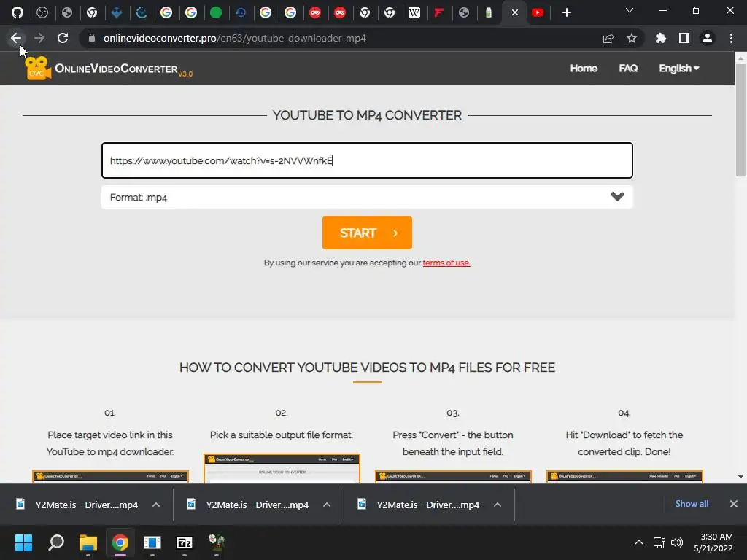Image resolution: width=747 pixels, height=560 pixels.
Task: Click Show all downloads link
Action: pos(692,504)
